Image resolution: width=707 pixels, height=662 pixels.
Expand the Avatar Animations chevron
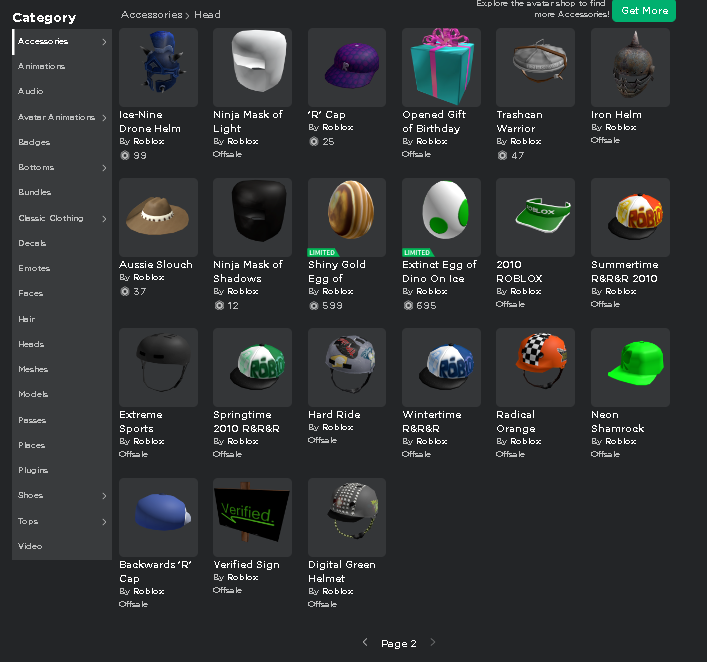point(104,118)
